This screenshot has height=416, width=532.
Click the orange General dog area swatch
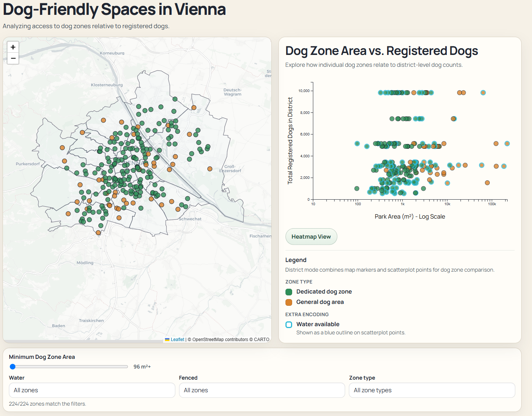pos(289,302)
